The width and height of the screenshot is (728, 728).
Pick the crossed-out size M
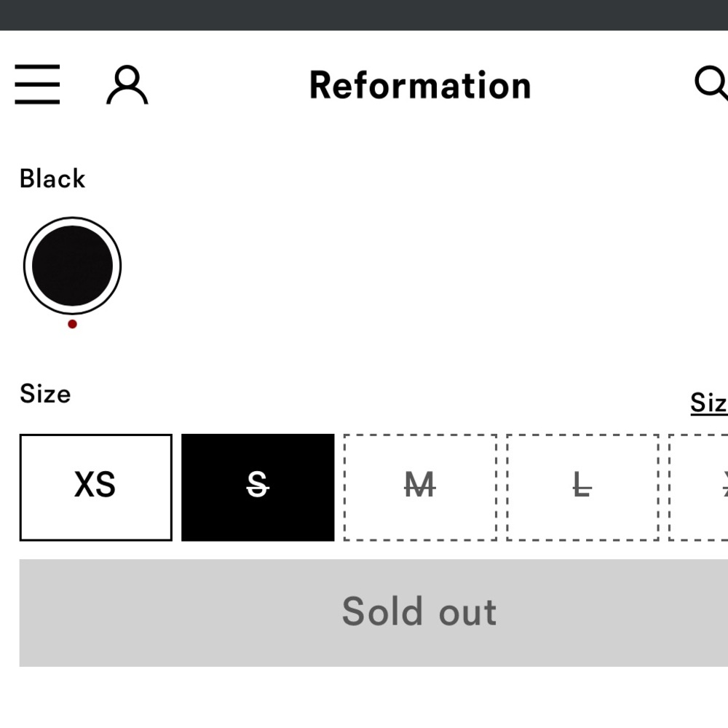420,488
